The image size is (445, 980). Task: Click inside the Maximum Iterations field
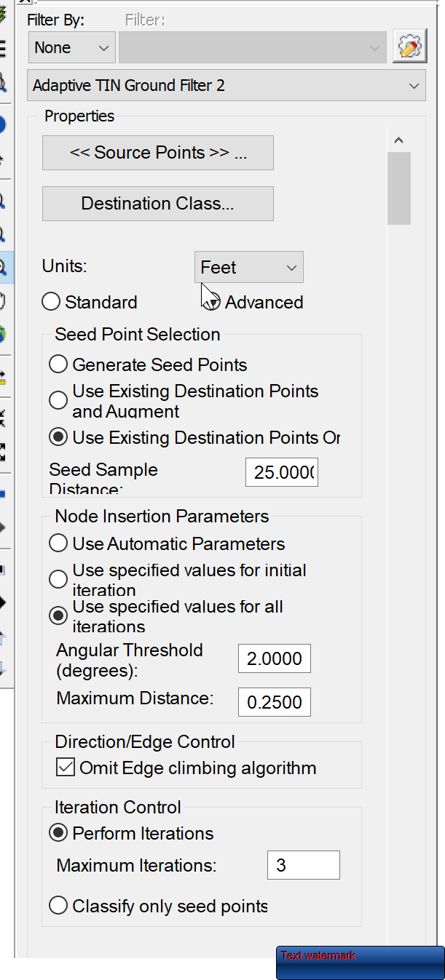point(303,865)
